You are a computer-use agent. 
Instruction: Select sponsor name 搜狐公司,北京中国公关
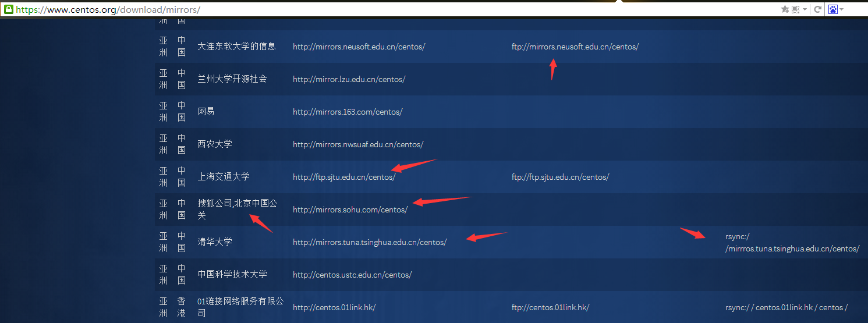[238, 210]
